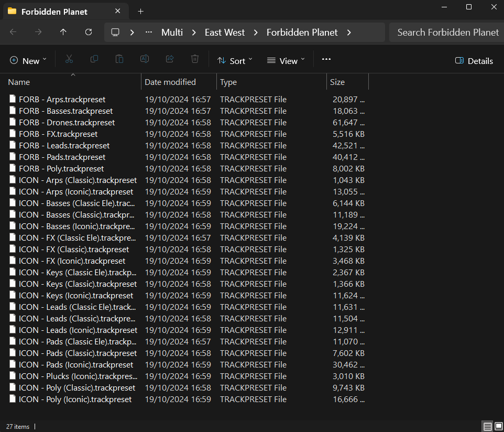Select the Forbidden Planet window tab
504x432 pixels.
pos(65,12)
